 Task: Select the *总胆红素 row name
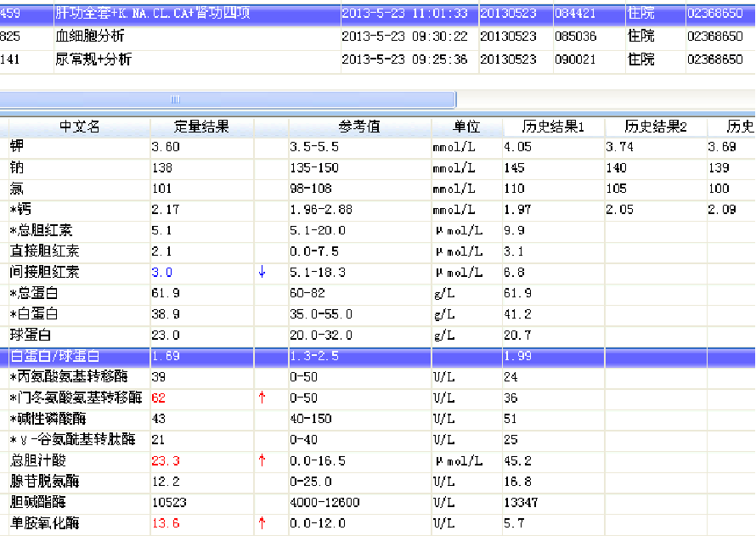pyautogui.click(x=41, y=230)
